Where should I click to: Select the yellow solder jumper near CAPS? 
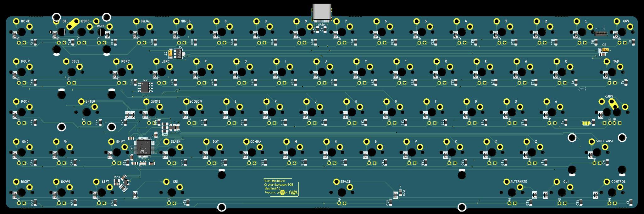click(x=586, y=123)
